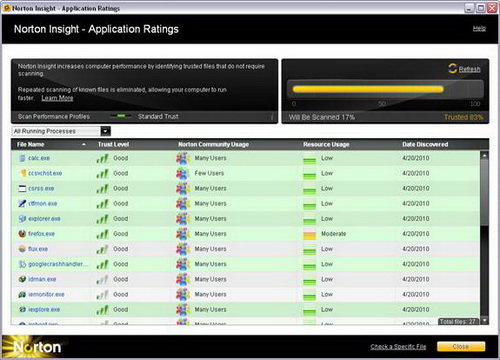This screenshot has height=360, width=500.
Task: Sort by the Trust Level column header
Action: click(x=113, y=144)
